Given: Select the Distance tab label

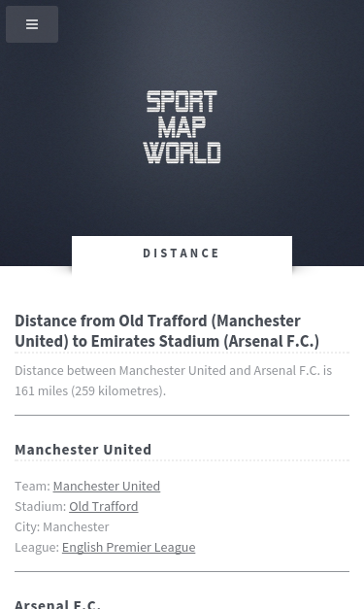Looking at the screenshot, I should pos(182,254).
